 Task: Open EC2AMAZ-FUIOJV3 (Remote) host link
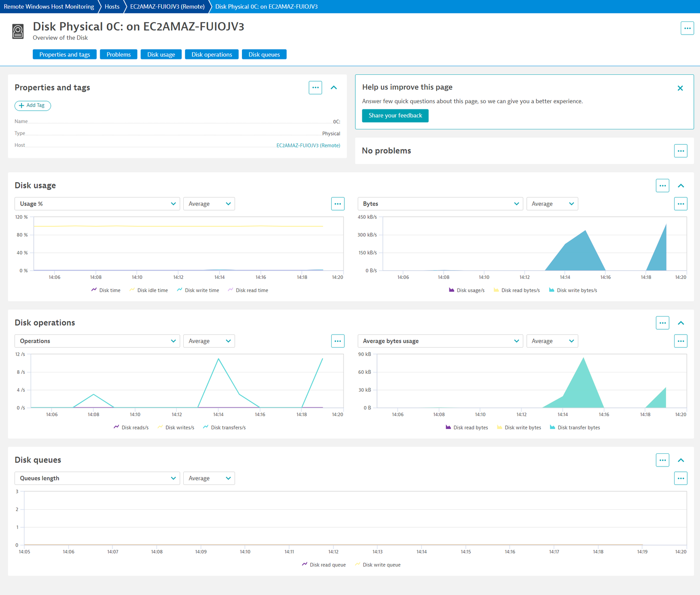coord(308,145)
